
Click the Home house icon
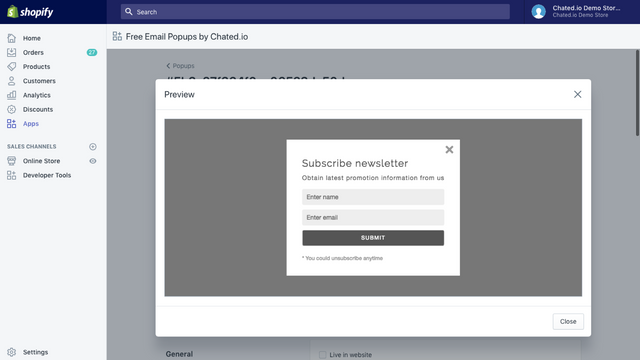click(11, 38)
